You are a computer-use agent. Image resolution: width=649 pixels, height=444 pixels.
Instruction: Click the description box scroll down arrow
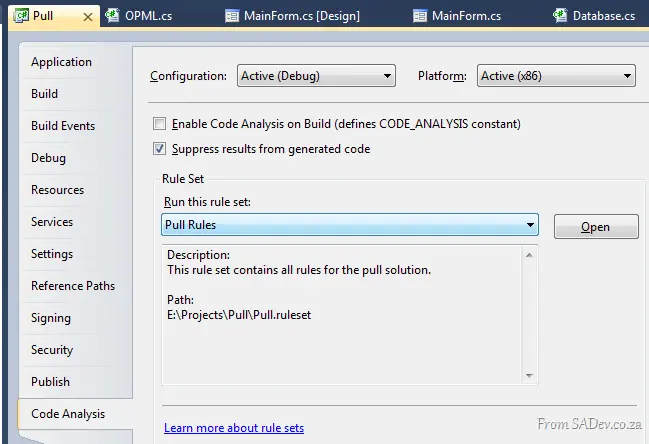(529, 375)
